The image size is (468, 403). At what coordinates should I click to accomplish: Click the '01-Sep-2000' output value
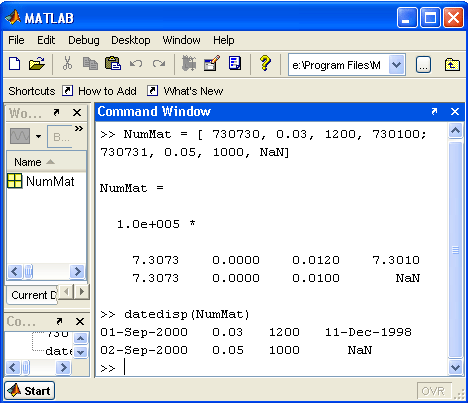pos(144,332)
